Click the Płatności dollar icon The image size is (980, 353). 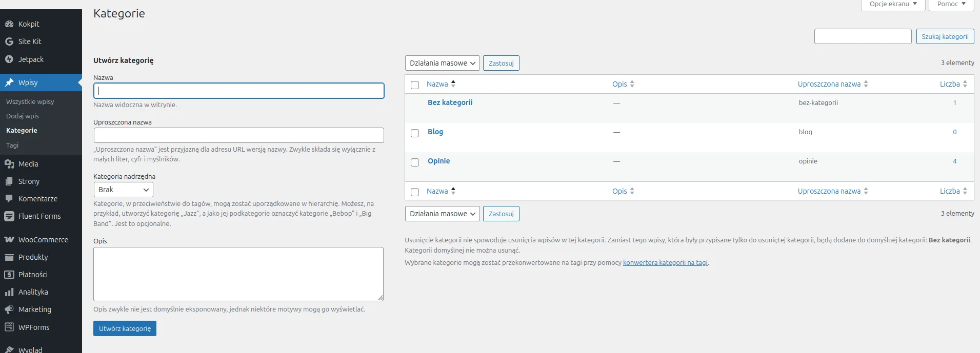[9, 275]
